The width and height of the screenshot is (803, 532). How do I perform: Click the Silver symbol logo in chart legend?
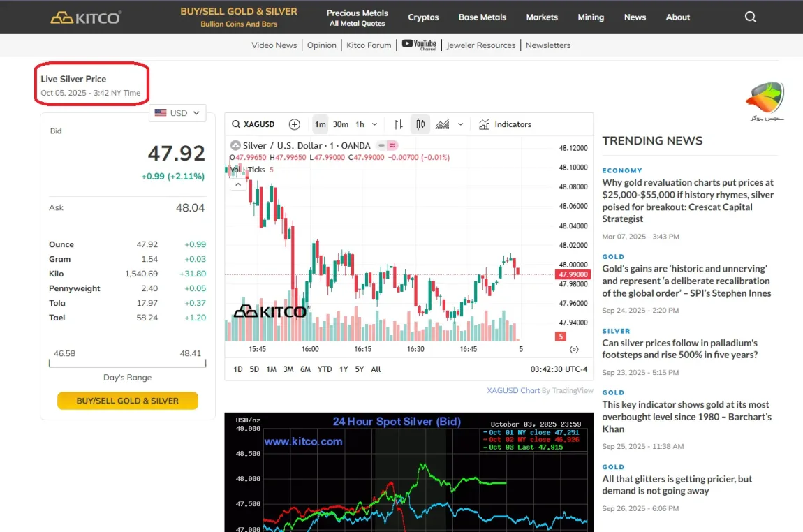pos(235,145)
